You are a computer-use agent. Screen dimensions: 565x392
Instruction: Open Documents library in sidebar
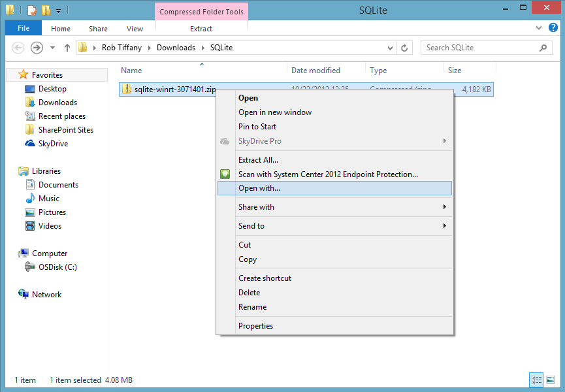(x=58, y=185)
